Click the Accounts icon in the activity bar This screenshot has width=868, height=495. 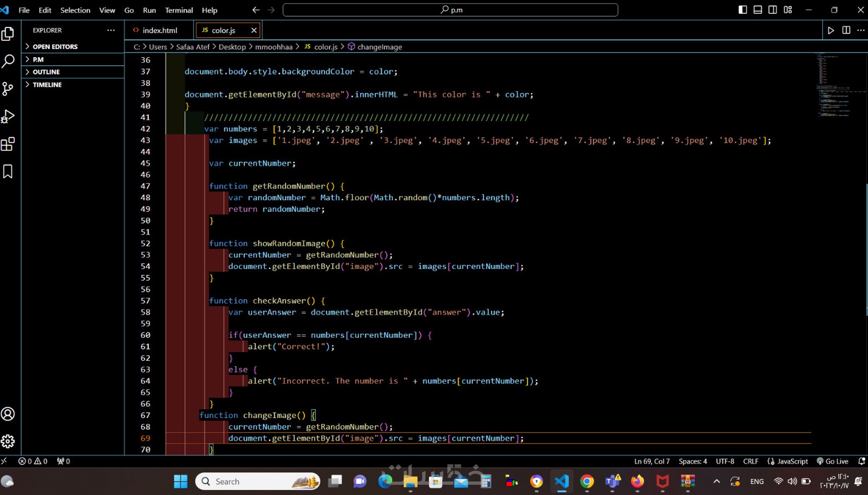tap(8, 414)
